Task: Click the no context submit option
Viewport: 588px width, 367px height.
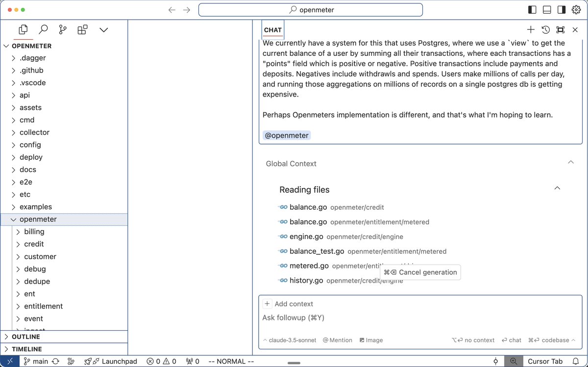Action: click(x=473, y=340)
